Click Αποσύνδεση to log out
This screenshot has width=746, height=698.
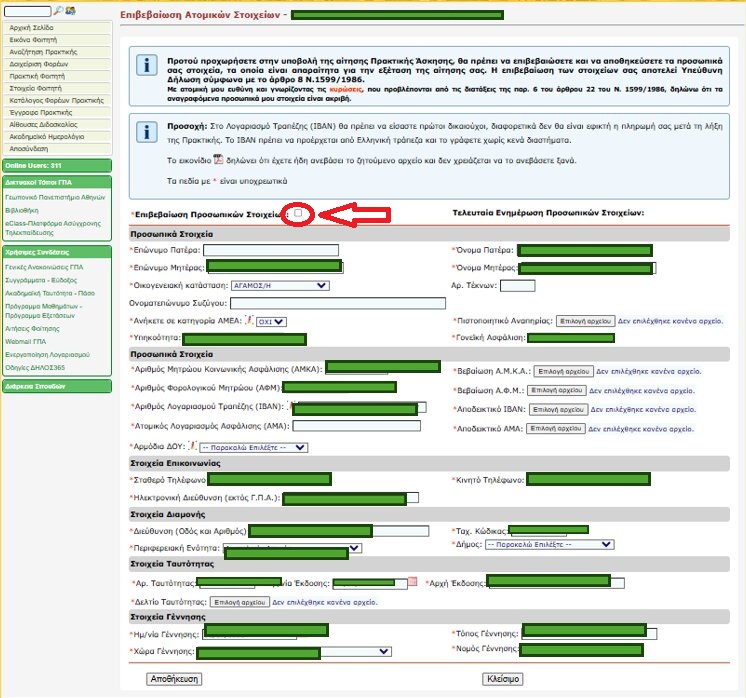(x=29, y=149)
